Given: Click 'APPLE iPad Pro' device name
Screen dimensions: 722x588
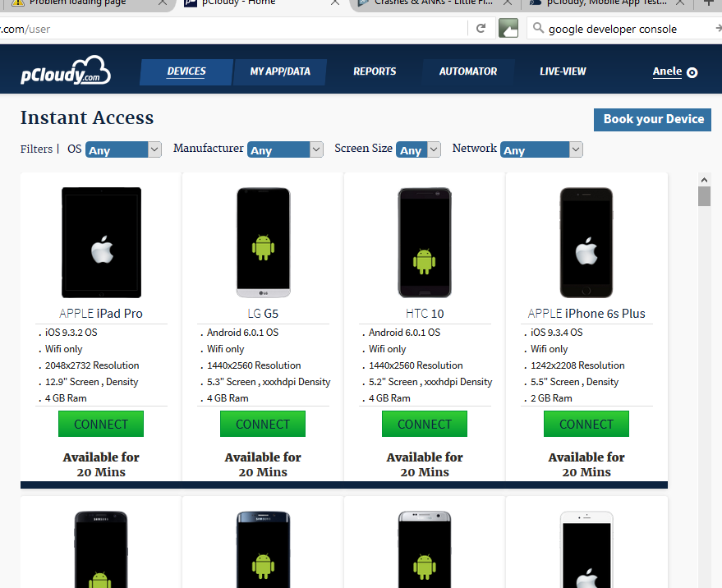Looking at the screenshot, I should coord(101,314).
